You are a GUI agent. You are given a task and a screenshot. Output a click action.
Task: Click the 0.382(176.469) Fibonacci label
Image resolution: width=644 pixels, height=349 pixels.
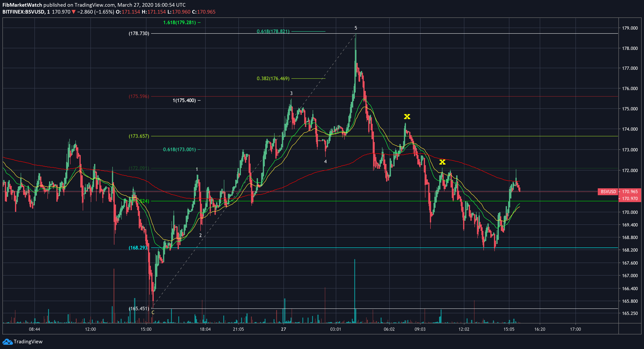click(x=273, y=79)
